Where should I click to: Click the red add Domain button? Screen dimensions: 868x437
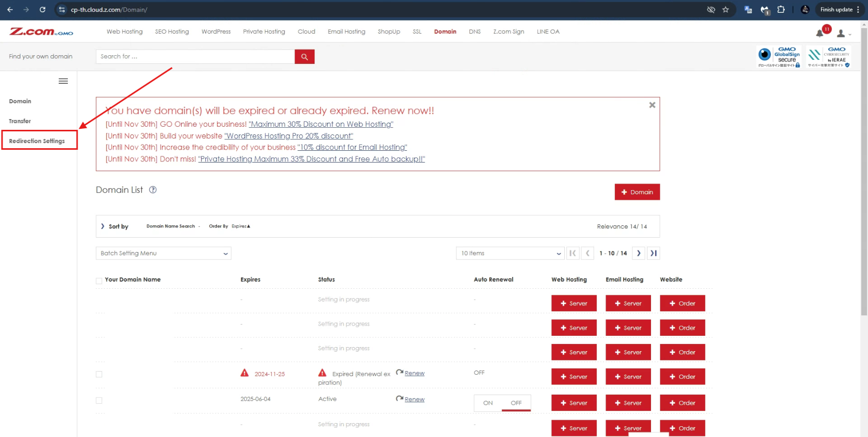(x=637, y=192)
